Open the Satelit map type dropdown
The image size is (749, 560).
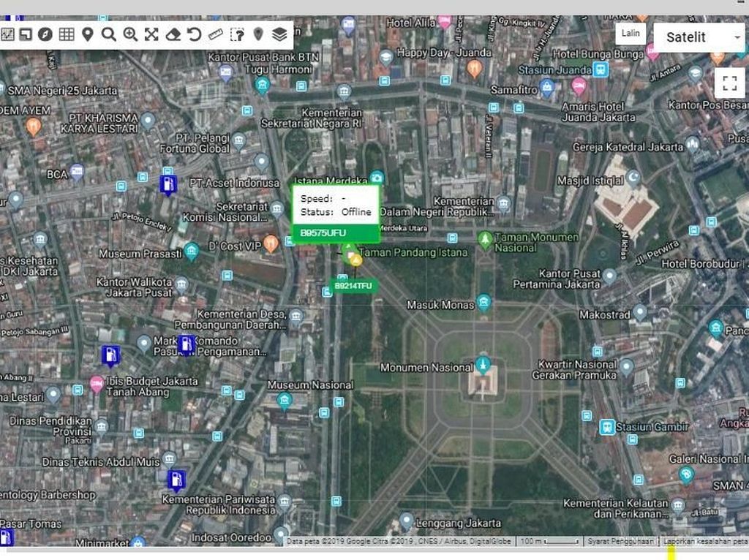(x=699, y=37)
